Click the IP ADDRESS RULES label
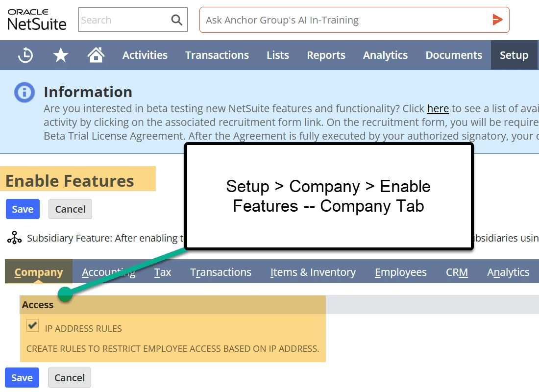Screen dimensions: 539x392 (x=83, y=329)
